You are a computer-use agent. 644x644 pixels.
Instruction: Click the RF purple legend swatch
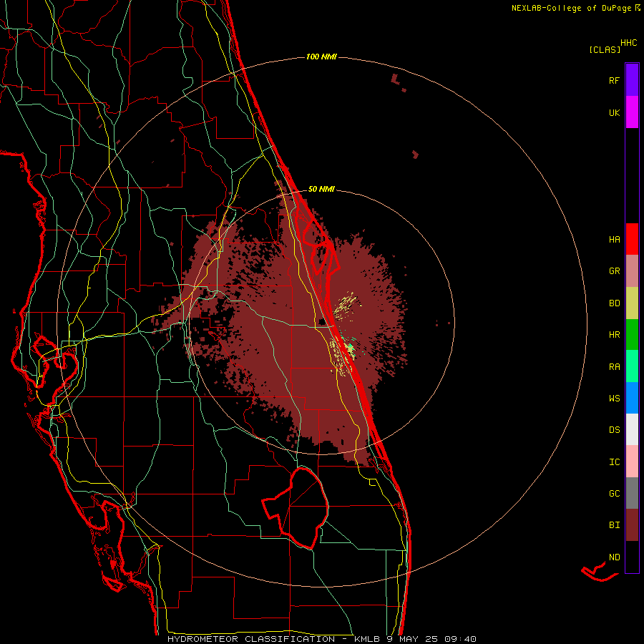pyautogui.click(x=632, y=80)
